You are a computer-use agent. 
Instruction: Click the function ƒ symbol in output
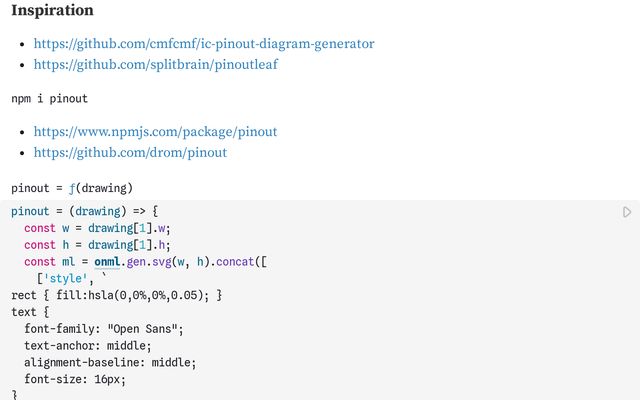(x=73, y=188)
